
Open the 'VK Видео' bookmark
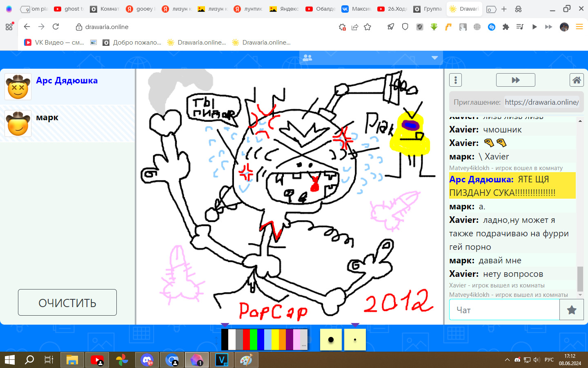[54, 42]
